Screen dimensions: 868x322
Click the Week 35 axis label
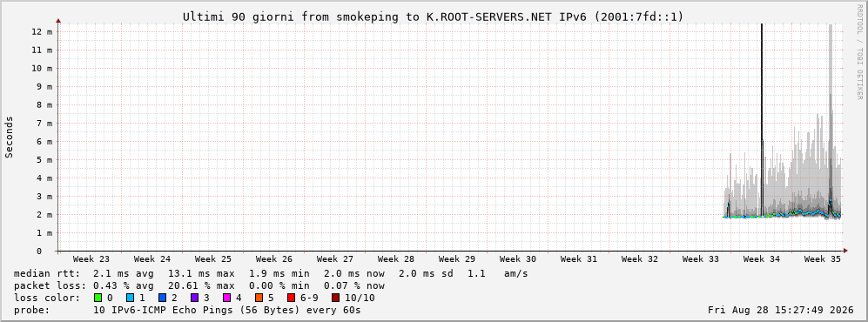click(x=822, y=259)
